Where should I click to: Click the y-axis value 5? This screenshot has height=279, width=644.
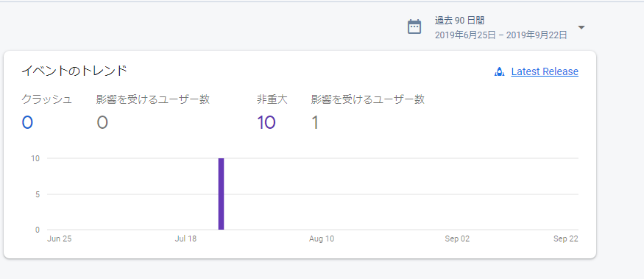pyautogui.click(x=38, y=194)
